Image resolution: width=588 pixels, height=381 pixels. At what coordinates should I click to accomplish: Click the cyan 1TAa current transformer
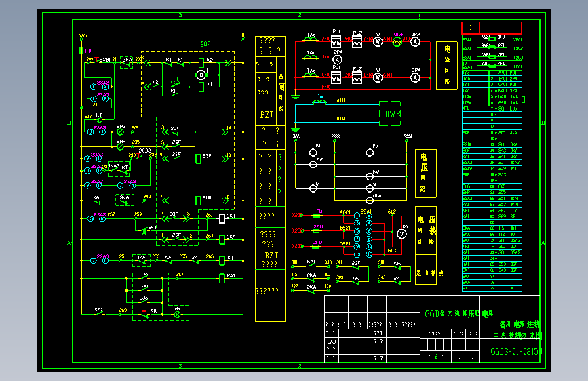[x=319, y=102]
